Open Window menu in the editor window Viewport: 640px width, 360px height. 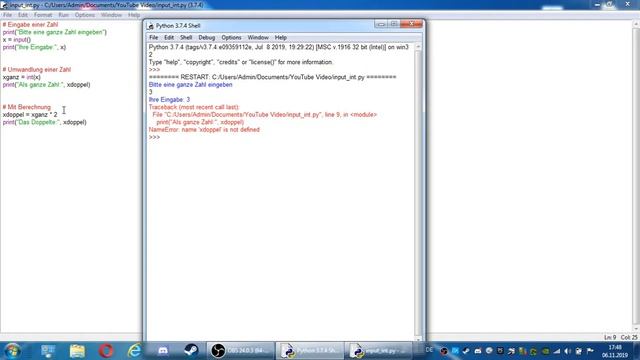tap(111, 15)
